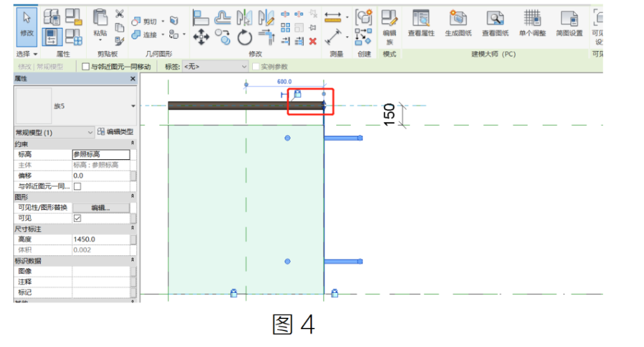The height and width of the screenshot is (347, 644).
Task: Select the Align tool icon
Action: click(x=201, y=18)
